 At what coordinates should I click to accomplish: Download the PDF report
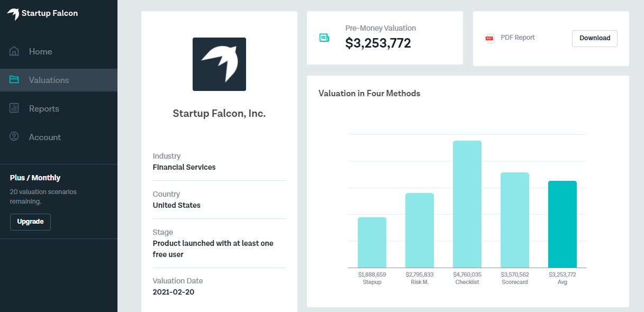point(594,38)
